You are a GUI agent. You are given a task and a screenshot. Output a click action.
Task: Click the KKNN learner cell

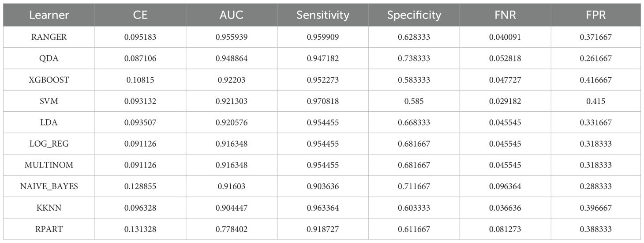click(x=49, y=208)
